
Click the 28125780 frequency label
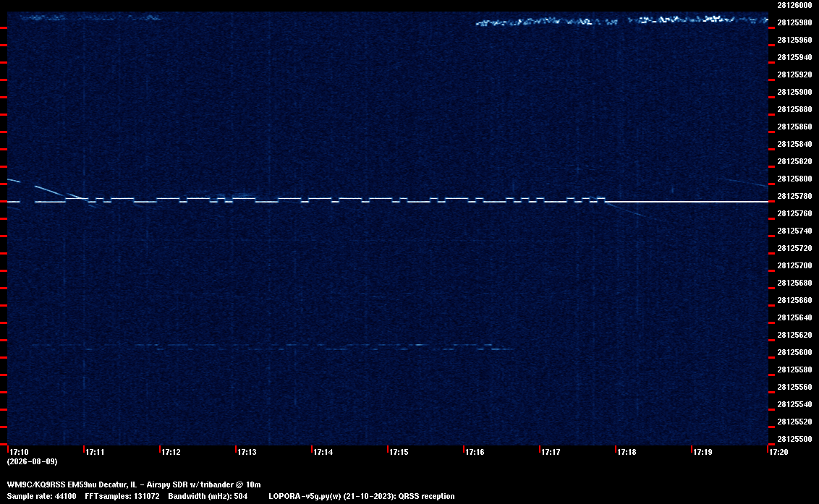click(x=794, y=196)
